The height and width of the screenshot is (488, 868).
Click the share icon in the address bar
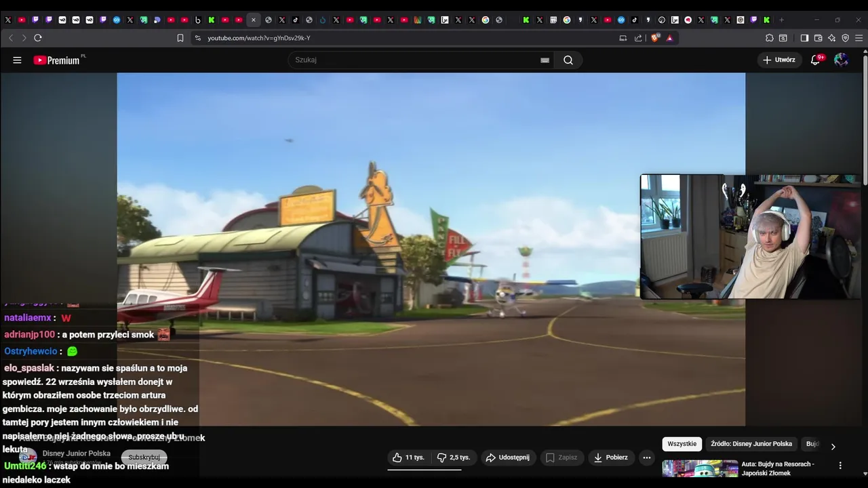(x=638, y=38)
